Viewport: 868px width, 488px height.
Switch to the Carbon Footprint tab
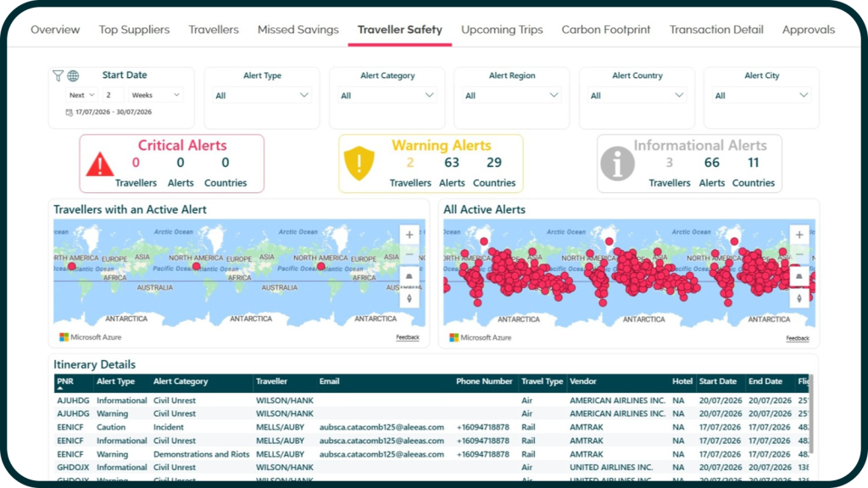coord(605,30)
